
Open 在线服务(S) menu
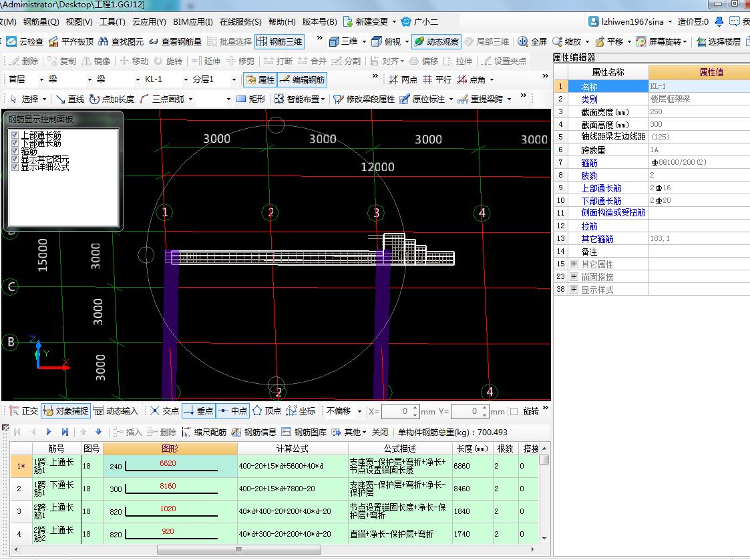coord(240,22)
